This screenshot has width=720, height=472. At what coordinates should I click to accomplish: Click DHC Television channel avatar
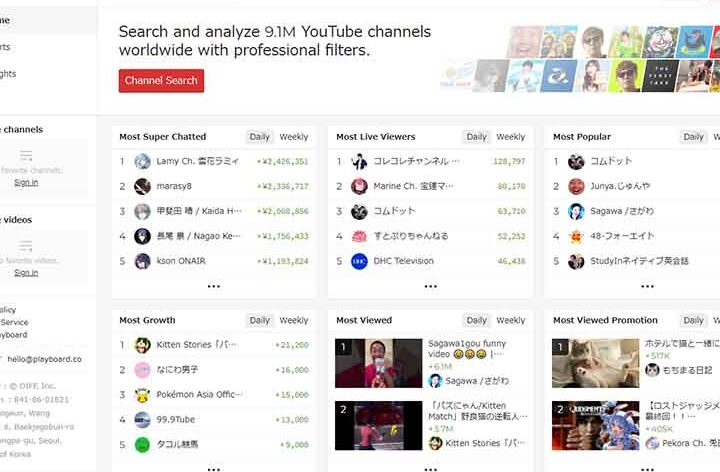coord(360,261)
